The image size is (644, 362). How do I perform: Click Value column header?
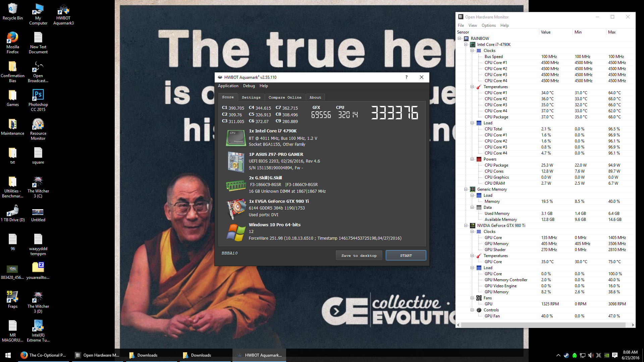pyautogui.click(x=555, y=32)
